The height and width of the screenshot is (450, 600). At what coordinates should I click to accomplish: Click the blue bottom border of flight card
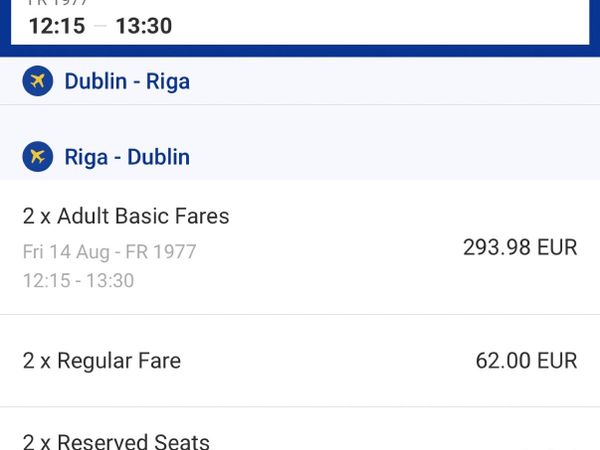click(300, 51)
